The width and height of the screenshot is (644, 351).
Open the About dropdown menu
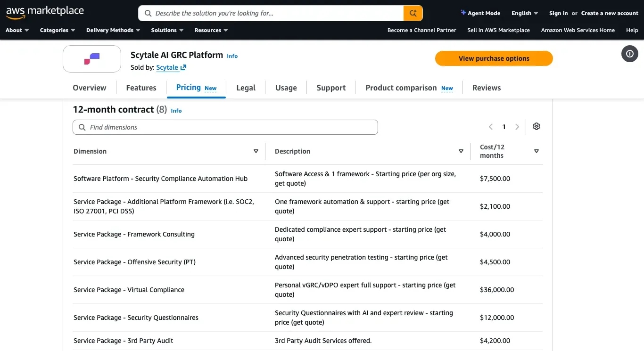coord(17,30)
